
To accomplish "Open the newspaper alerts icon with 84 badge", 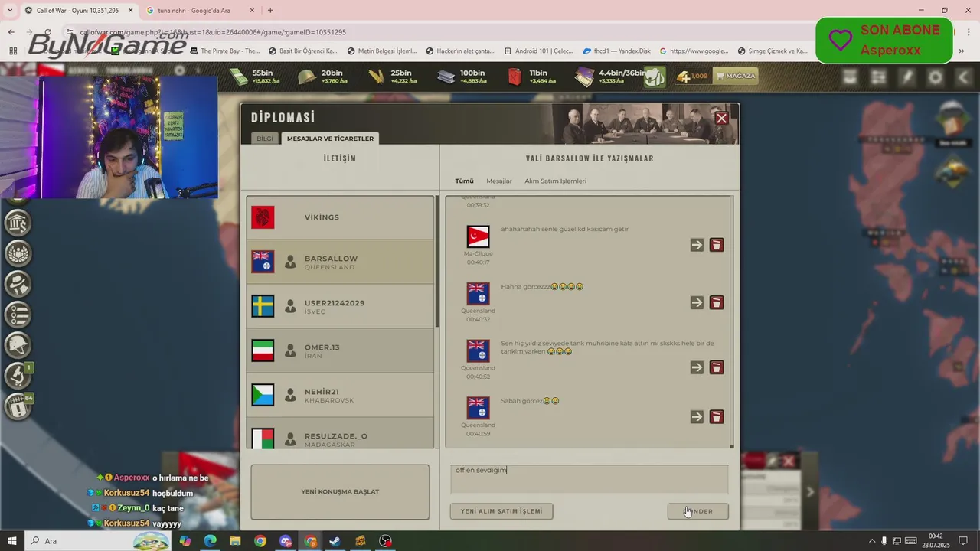I will click(18, 406).
